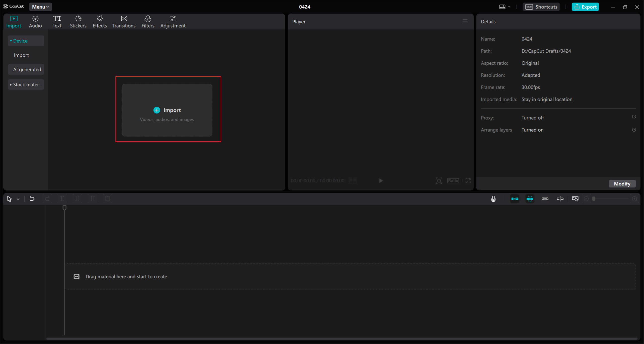
Task: Zoom in the timeline
Action: 634,199
